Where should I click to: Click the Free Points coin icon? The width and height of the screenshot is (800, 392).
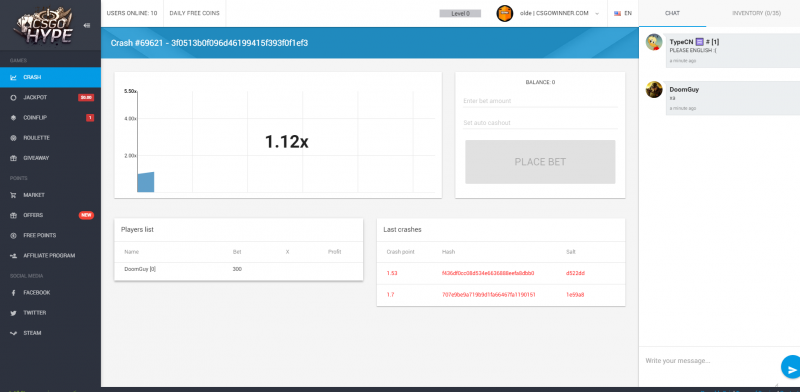click(13, 235)
